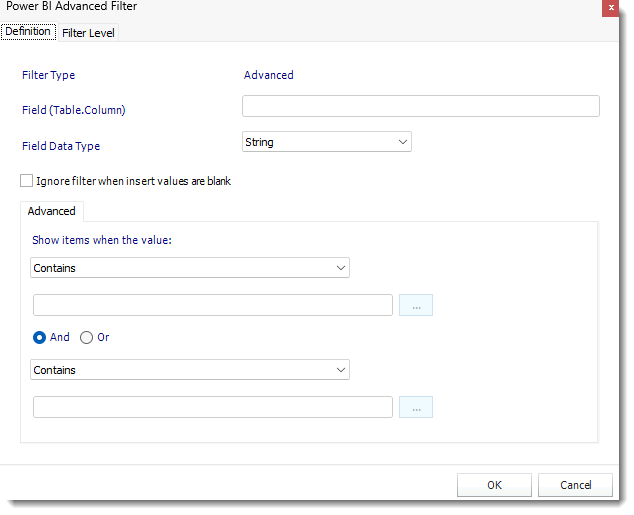The image size is (634, 515).
Task: Select the And radio button
Action: click(39, 337)
